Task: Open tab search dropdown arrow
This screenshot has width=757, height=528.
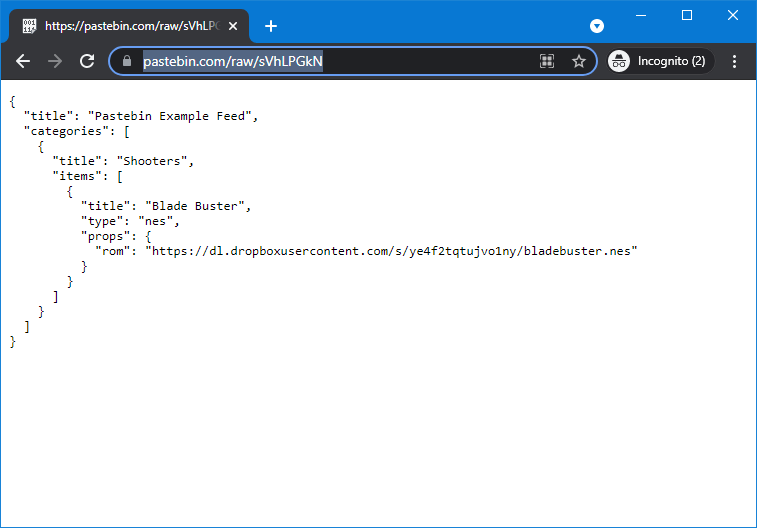Action: pyautogui.click(x=597, y=26)
